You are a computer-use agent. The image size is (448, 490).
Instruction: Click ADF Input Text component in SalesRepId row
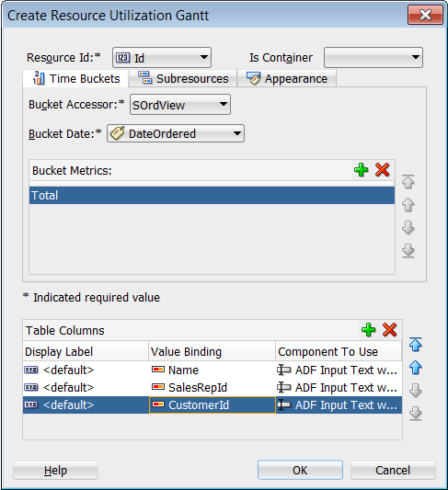click(x=346, y=388)
